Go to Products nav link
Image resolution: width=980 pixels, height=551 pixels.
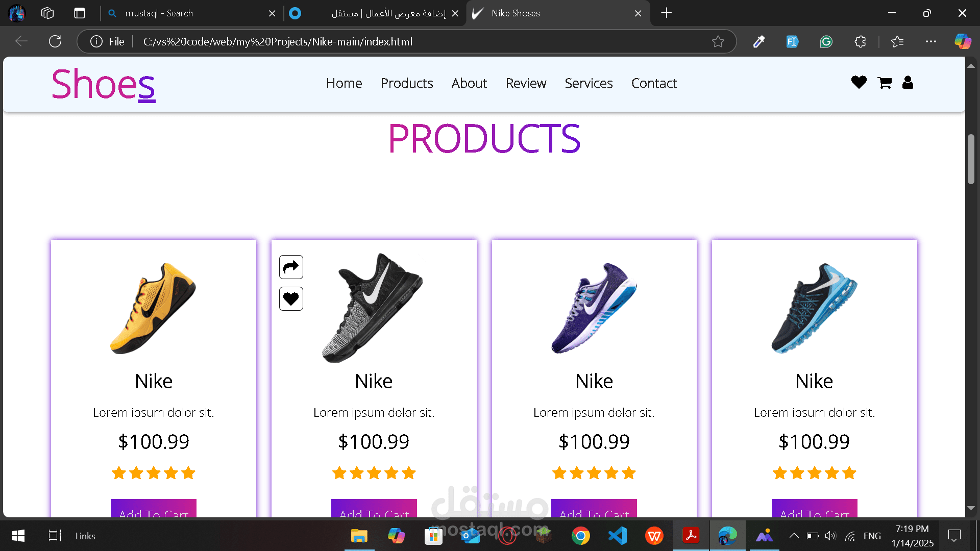[407, 83]
